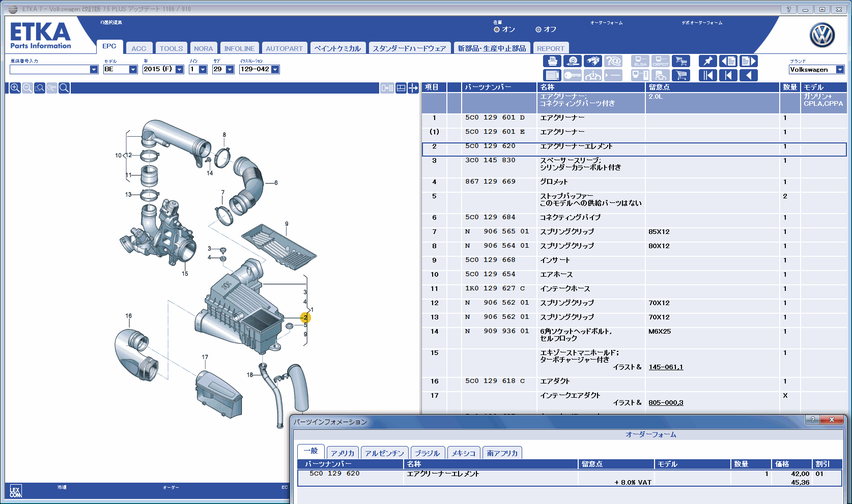Viewport: 852px width, 504px height.
Task: Click オーダーフォーム link in dialog
Action: click(650, 435)
